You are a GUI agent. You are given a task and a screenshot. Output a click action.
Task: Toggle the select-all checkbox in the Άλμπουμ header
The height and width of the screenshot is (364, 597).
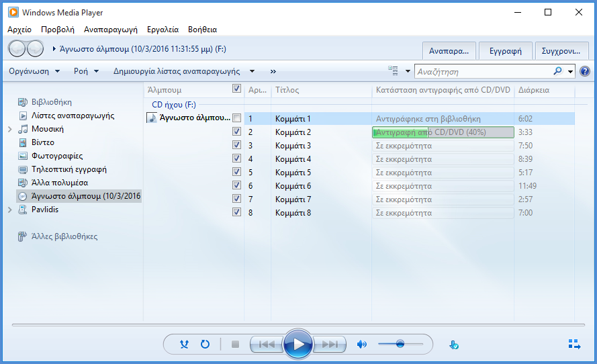(x=236, y=89)
